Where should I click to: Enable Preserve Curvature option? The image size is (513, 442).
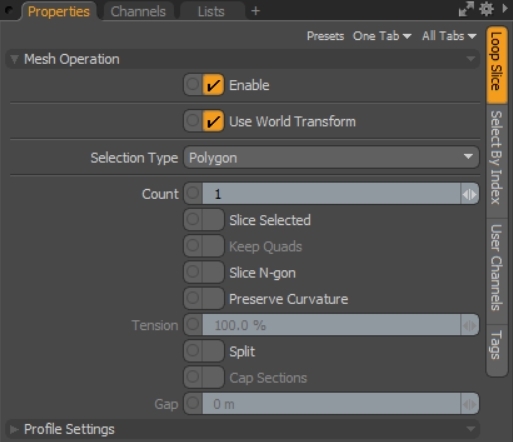click(213, 299)
